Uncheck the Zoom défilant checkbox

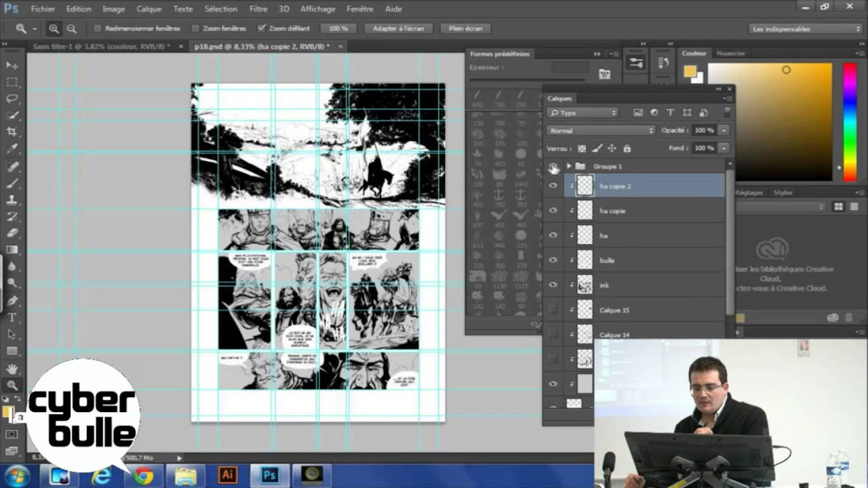click(261, 28)
